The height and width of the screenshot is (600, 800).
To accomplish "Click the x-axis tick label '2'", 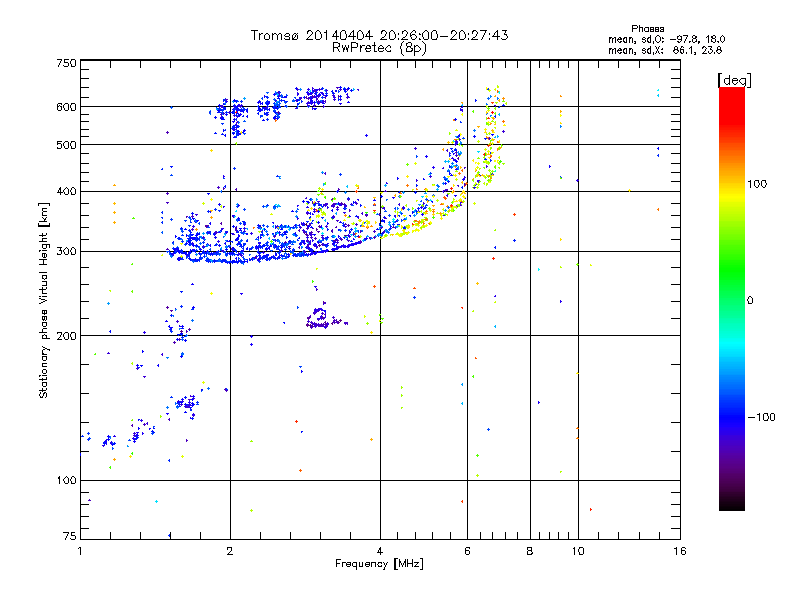I will (x=230, y=551).
